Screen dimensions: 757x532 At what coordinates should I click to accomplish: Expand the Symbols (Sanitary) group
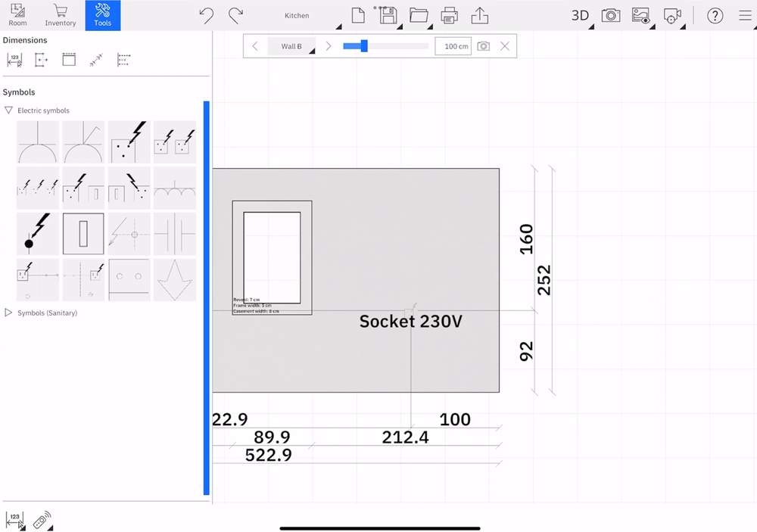pyautogui.click(x=8, y=313)
